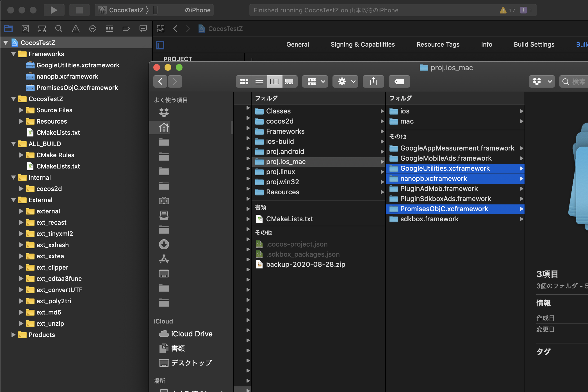
Task: Click the 17 warnings indicator
Action: coord(508,10)
